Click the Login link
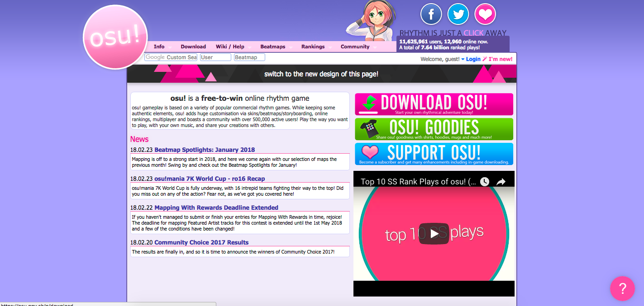The width and height of the screenshot is (644, 306). (473, 59)
